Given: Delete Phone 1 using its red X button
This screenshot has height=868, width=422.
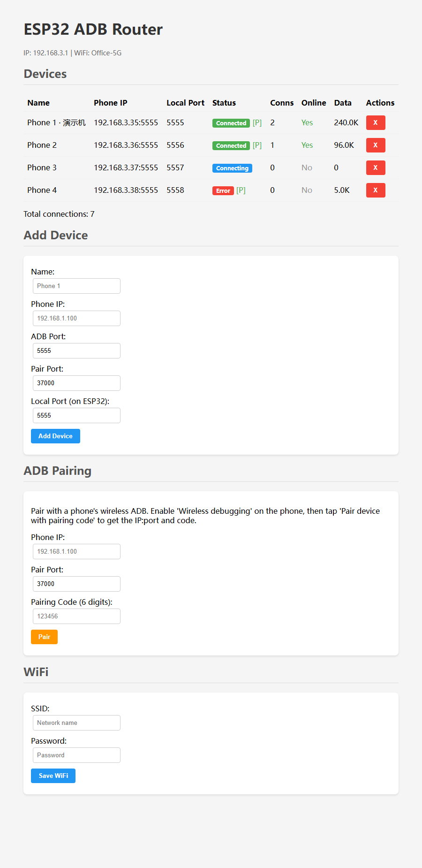Looking at the screenshot, I should pos(376,122).
